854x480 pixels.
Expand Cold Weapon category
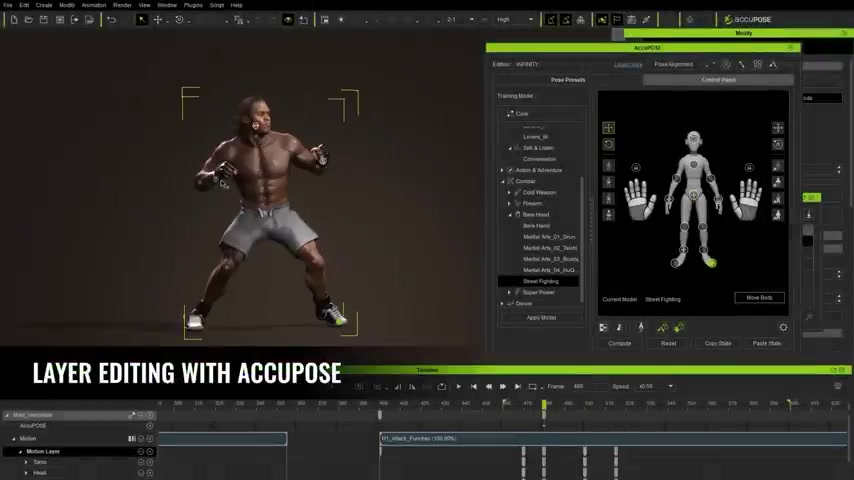(509, 192)
